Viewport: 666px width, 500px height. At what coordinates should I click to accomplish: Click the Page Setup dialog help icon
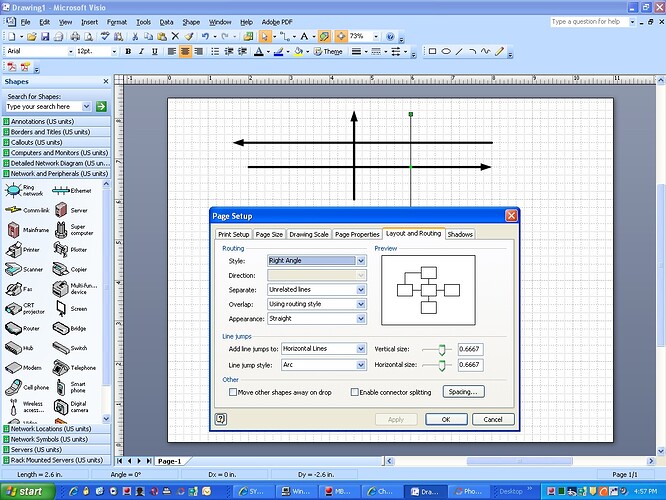[220, 419]
